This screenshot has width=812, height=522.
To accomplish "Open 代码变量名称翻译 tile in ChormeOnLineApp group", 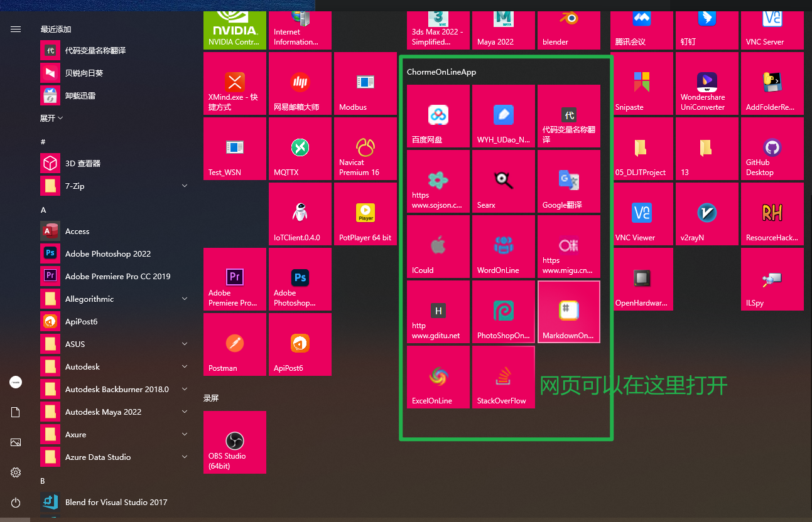I will 569,116.
